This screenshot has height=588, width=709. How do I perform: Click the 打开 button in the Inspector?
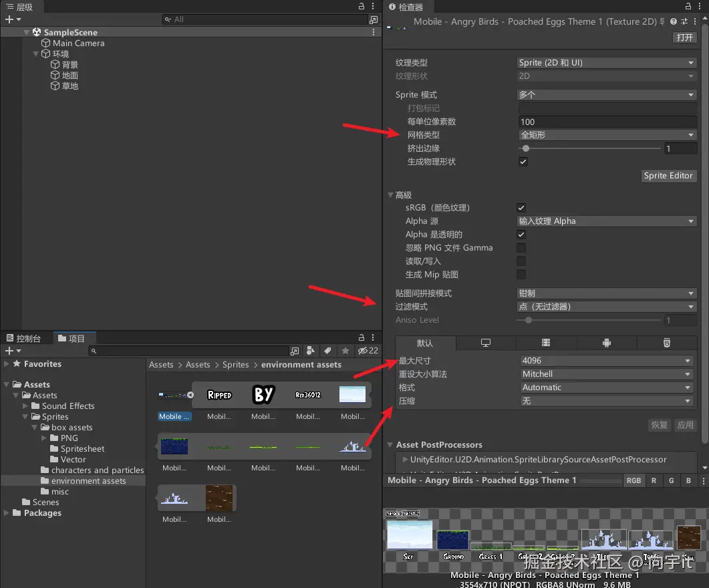click(684, 37)
